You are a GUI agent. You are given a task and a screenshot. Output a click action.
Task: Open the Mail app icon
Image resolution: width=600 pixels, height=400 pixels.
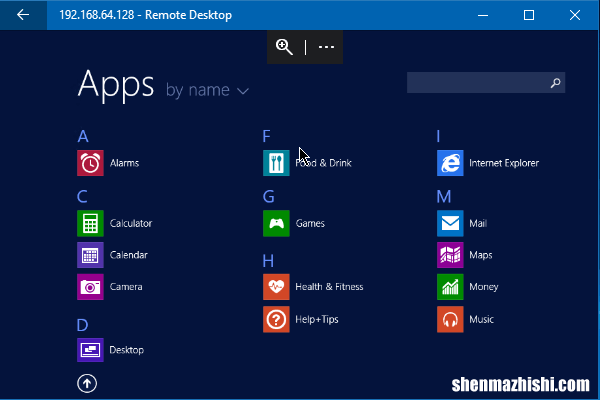(x=450, y=223)
